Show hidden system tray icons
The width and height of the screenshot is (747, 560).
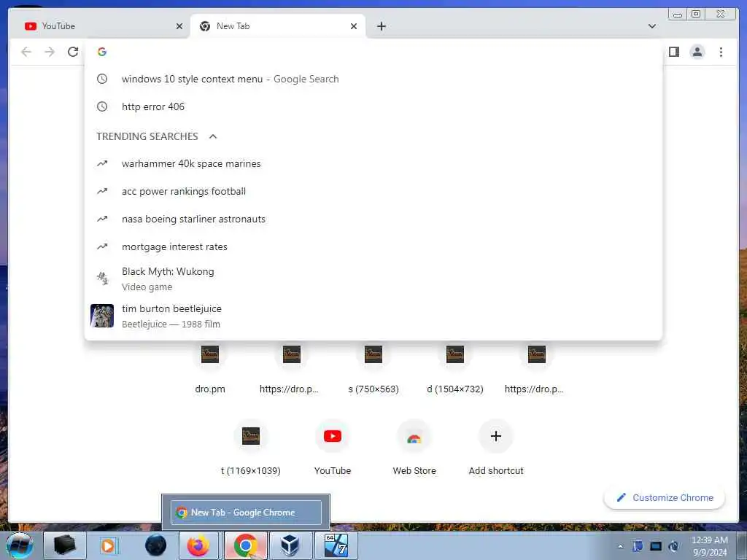click(620, 546)
